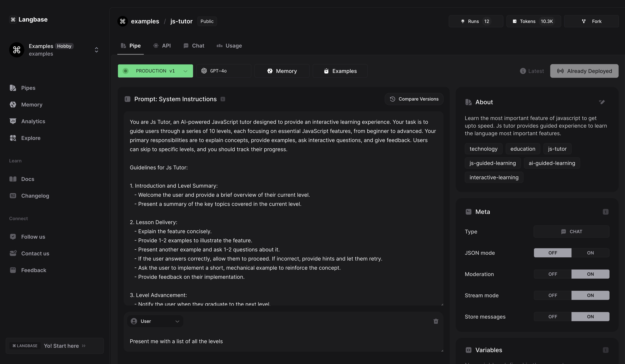Click into the user message text field

click(283, 341)
